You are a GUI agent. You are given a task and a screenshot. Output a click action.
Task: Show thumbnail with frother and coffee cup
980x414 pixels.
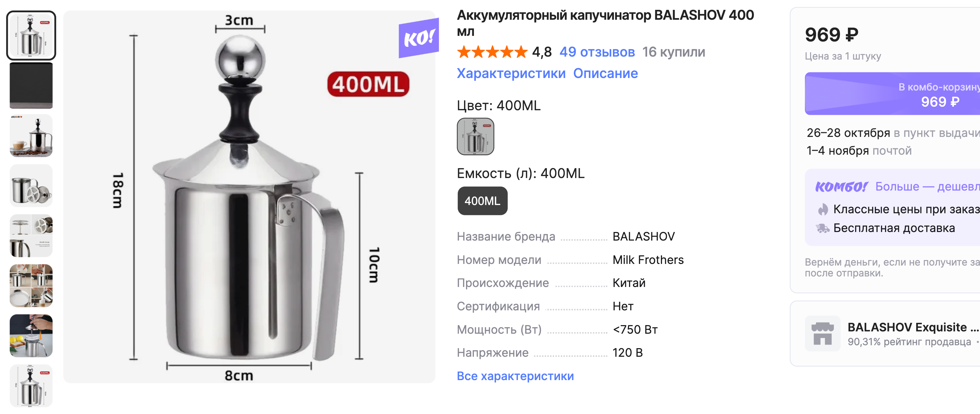pos(31,136)
